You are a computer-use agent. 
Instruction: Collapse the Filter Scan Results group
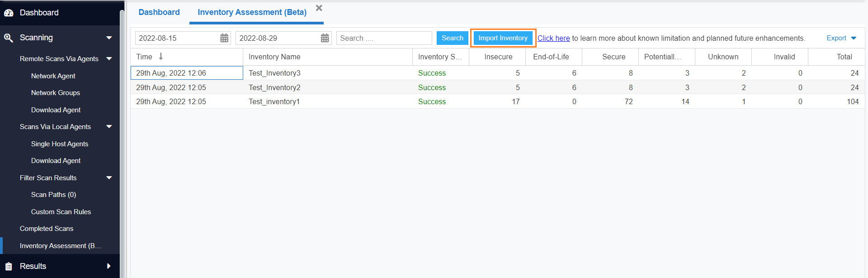[x=109, y=178]
